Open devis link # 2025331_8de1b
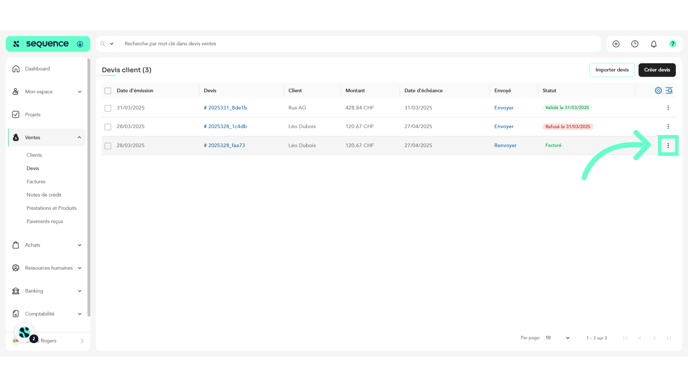 point(225,108)
